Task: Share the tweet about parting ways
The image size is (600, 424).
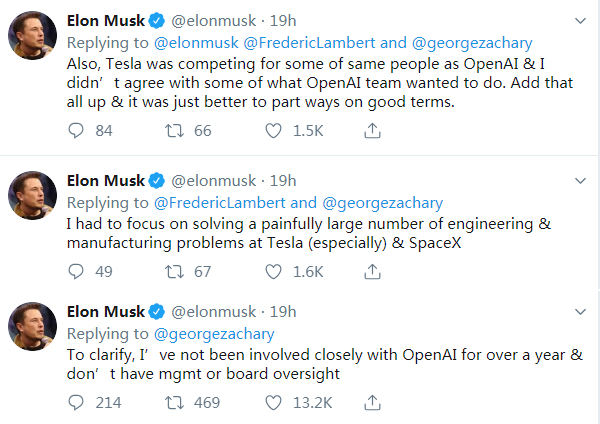Action: coord(372,130)
